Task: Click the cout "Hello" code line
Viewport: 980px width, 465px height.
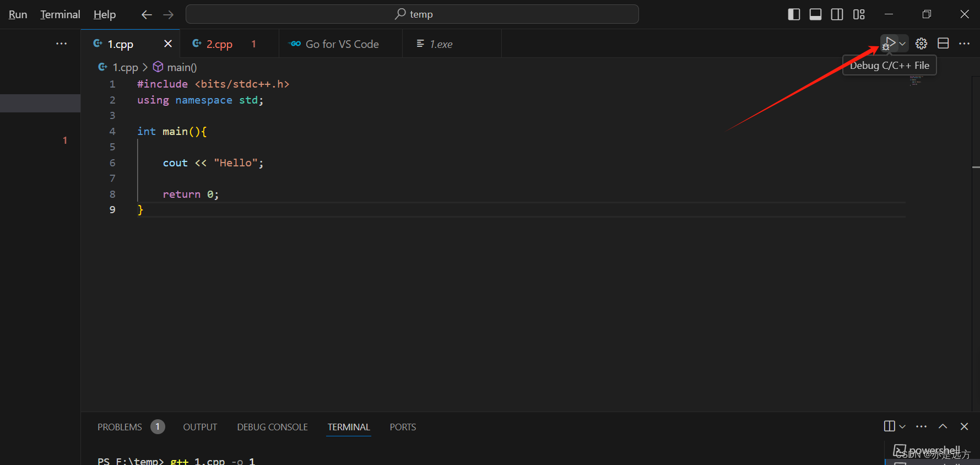Action: pyautogui.click(x=213, y=163)
